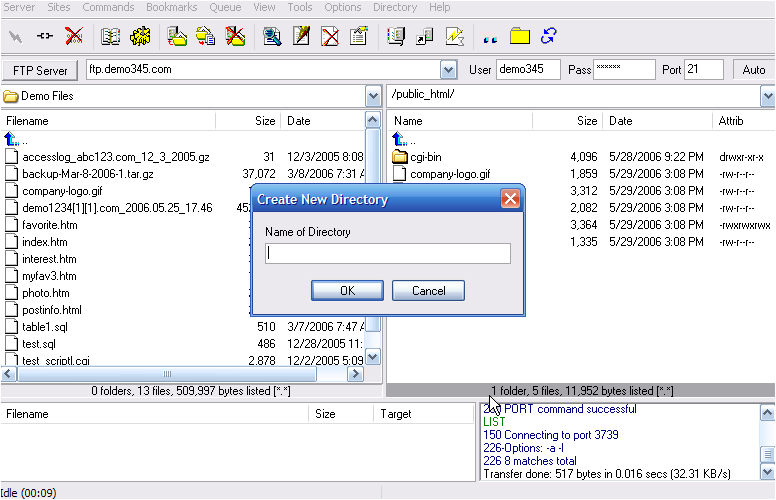The image size is (776, 500).
Task: Click the lightning quick connect icon
Action: 15,37
